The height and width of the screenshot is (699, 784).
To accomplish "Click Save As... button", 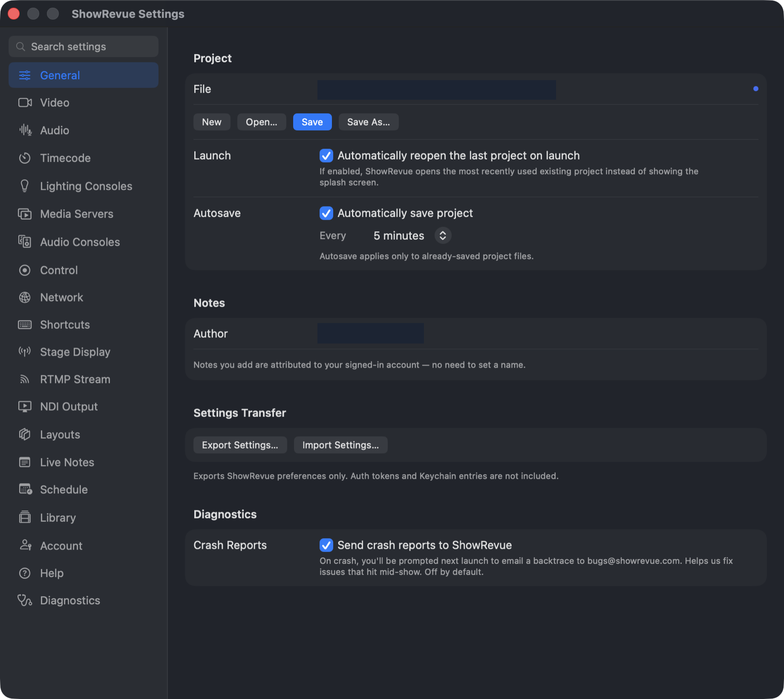I will 368,122.
